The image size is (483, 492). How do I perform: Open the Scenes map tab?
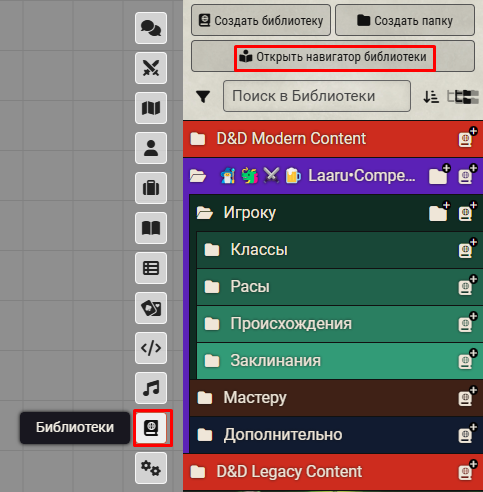tap(151, 108)
